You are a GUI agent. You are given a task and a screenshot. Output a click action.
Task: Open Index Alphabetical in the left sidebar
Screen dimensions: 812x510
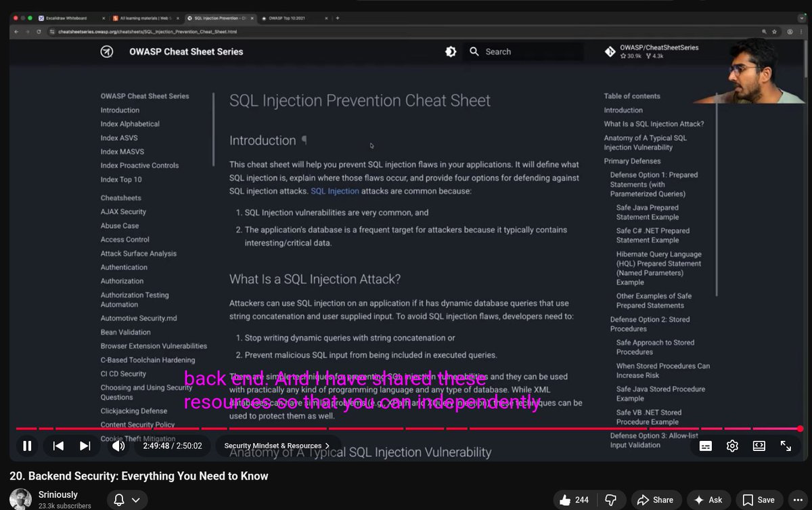(x=130, y=124)
